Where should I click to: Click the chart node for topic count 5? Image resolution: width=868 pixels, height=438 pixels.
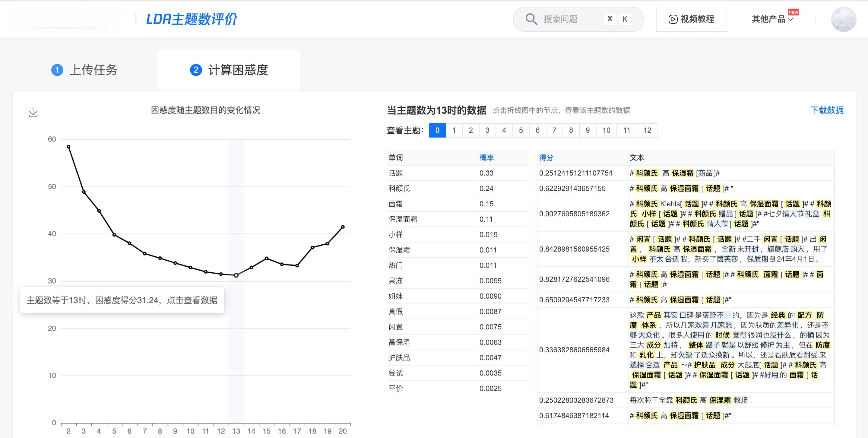pos(114,235)
